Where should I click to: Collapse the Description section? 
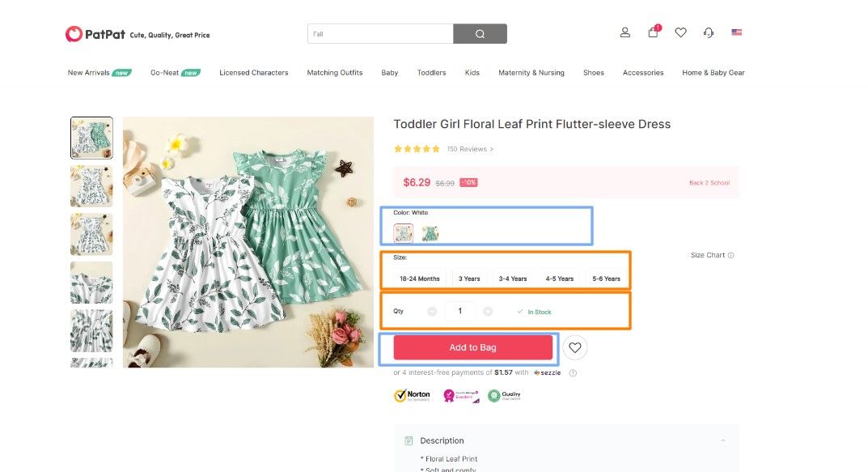(x=723, y=440)
